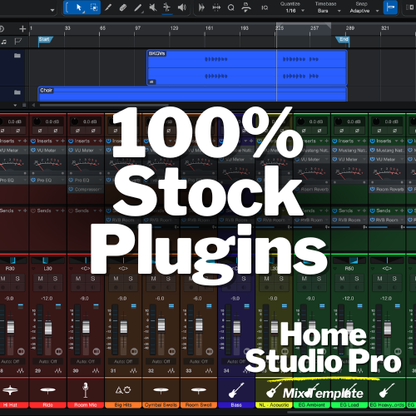Click the Cymbal Swells channel name label

pos(161,405)
